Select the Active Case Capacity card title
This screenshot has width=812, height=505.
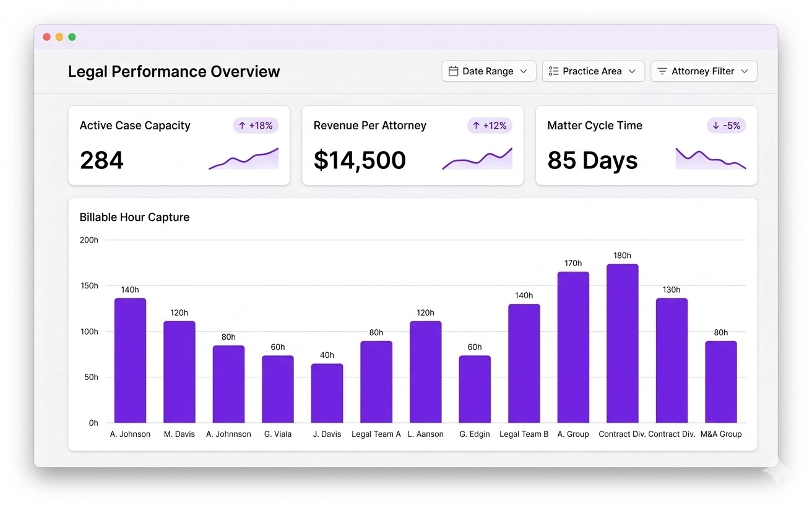[x=135, y=126]
